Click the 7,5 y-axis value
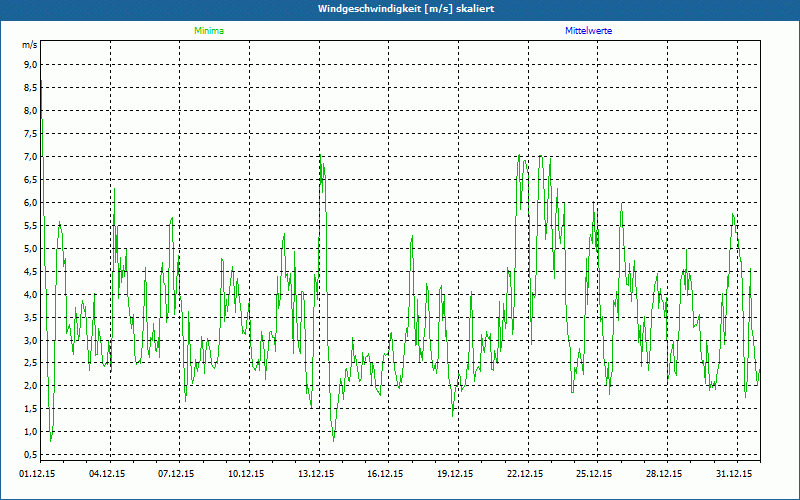The image size is (800, 500). (x=31, y=134)
